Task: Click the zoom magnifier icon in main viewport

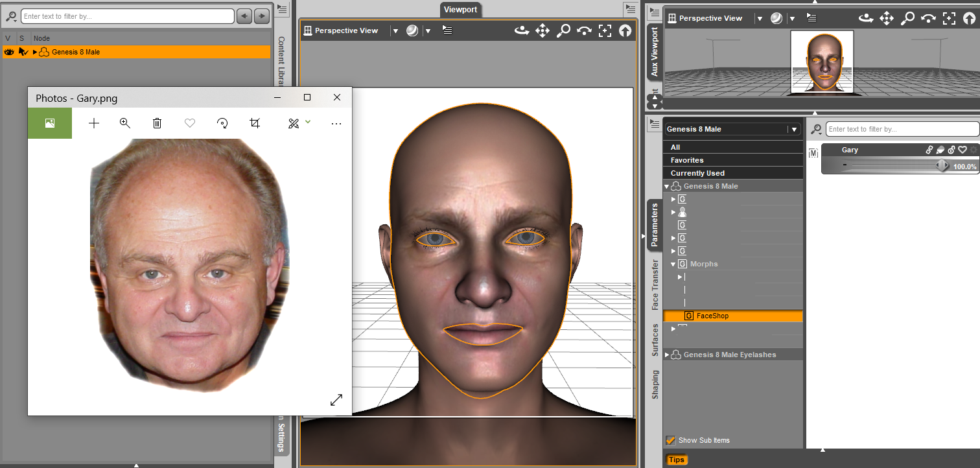Action: click(x=563, y=30)
